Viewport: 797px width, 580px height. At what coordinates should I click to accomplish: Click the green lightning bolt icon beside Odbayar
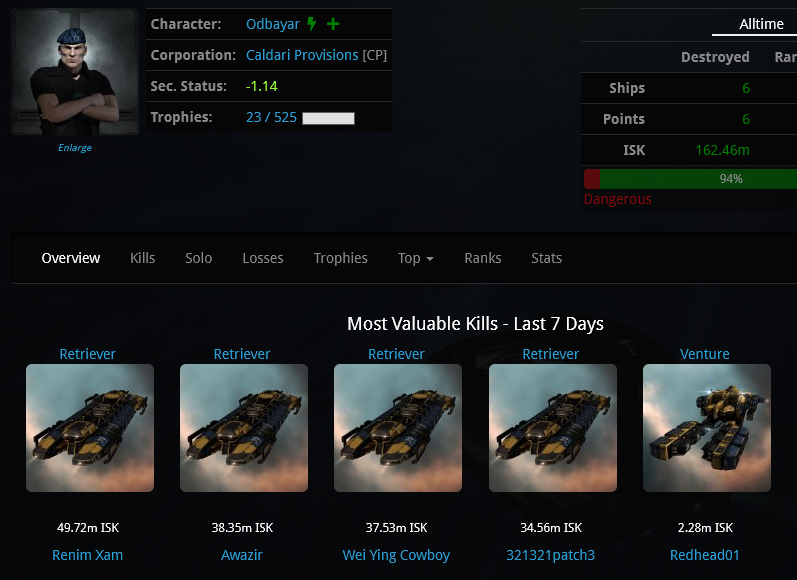(311, 24)
